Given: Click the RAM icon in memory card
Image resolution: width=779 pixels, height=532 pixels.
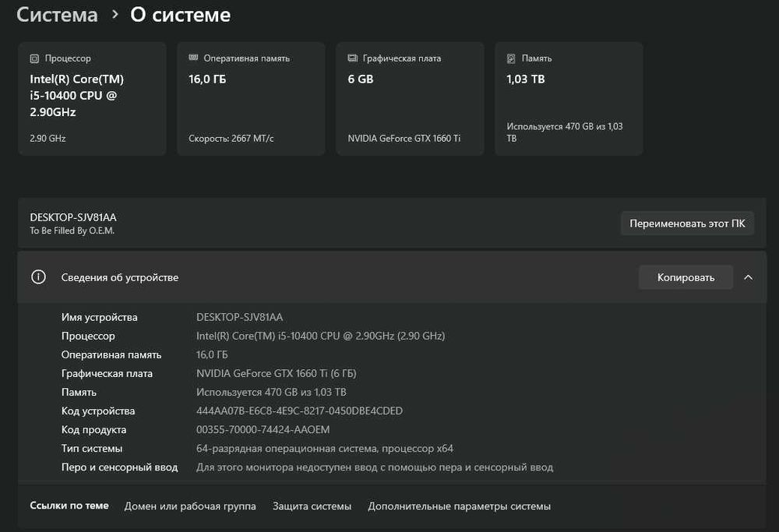Looking at the screenshot, I should pos(193,58).
